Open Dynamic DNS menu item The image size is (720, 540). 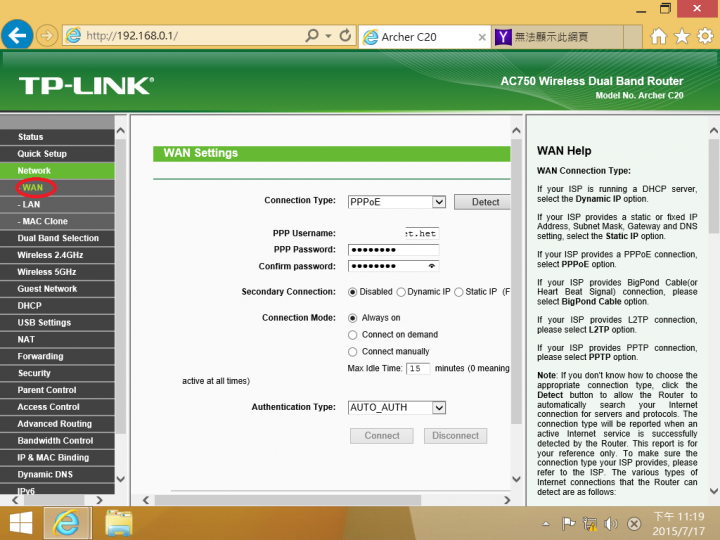[57, 475]
